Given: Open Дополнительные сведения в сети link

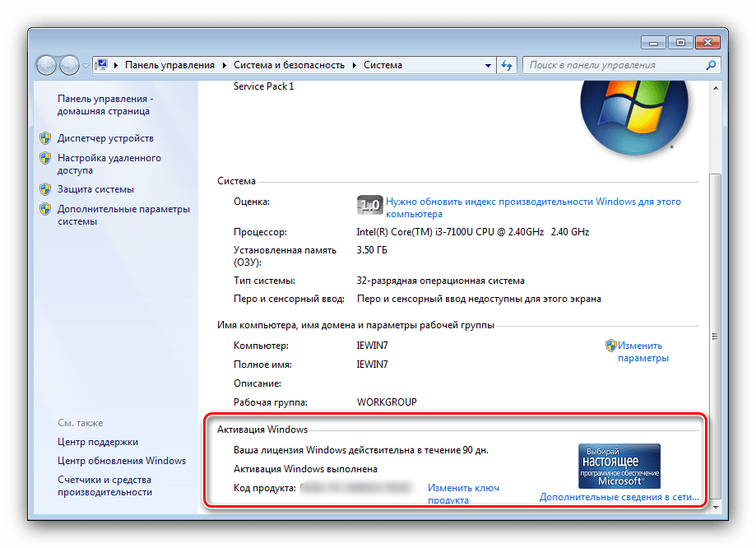Looking at the screenshot, I should pos(619,497).
